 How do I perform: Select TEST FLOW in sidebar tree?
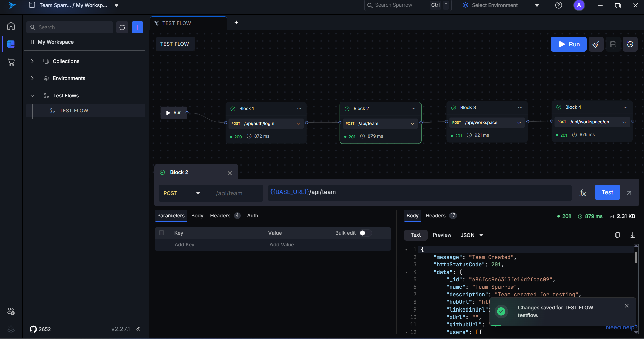(x=86, y=111)
